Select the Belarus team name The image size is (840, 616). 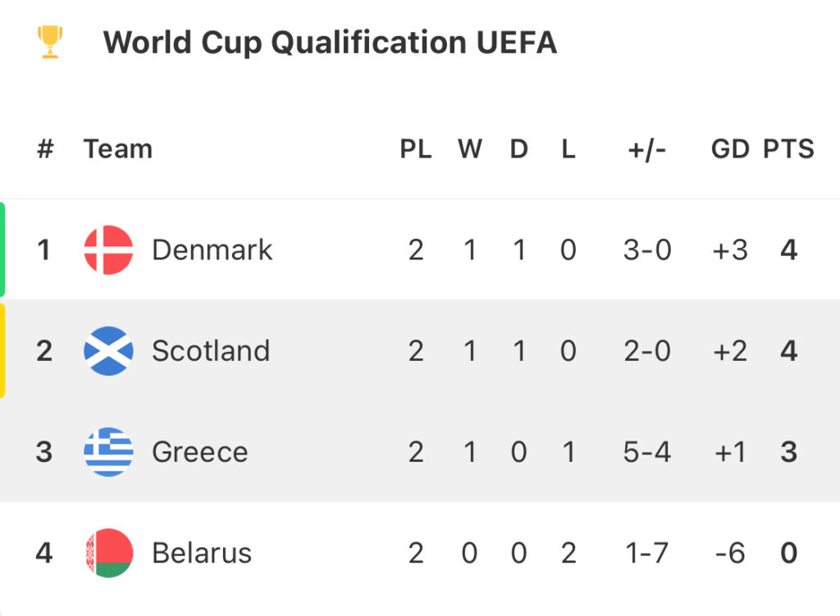tap(202, 553)
